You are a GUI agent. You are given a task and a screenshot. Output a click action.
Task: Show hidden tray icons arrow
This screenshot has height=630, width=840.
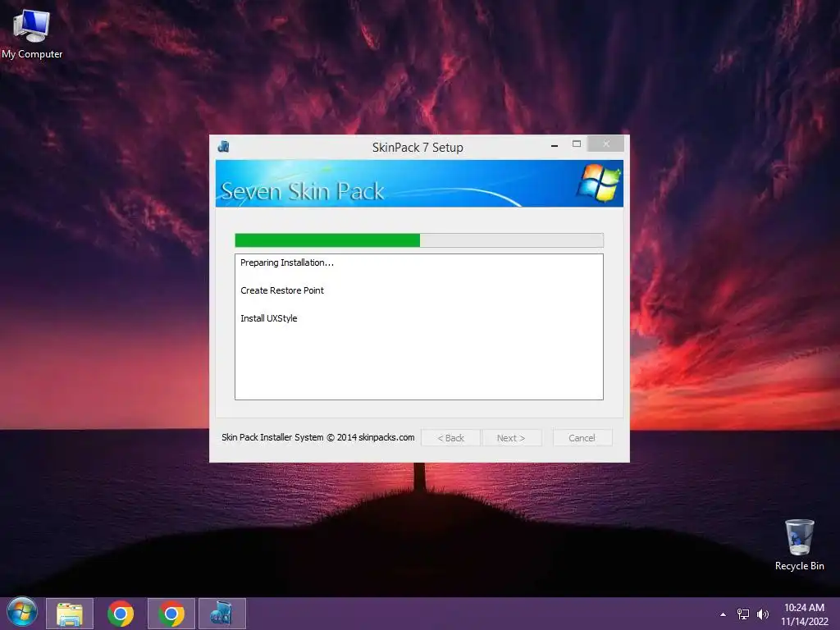click(x=723, y=614)
